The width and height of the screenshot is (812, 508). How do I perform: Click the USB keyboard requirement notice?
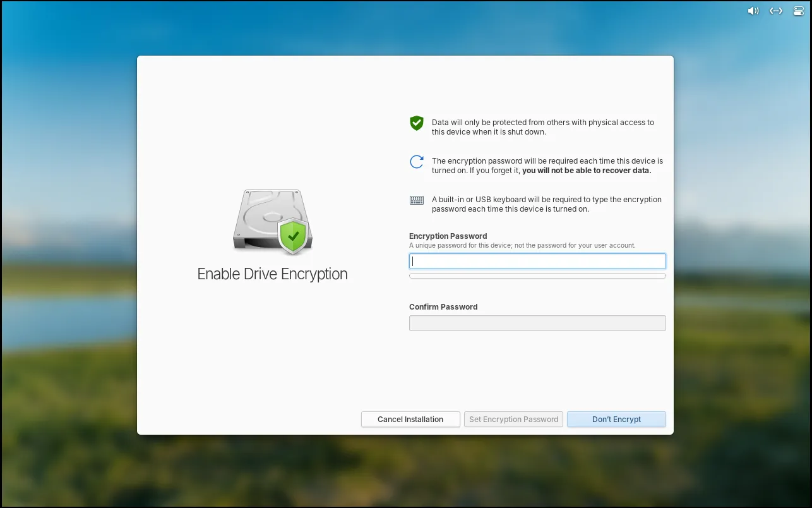point(546,204)
